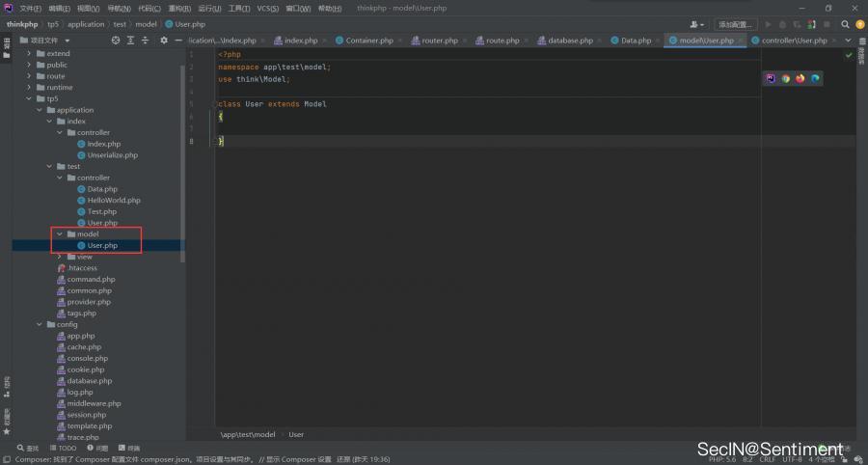Click the UTF-8 encoding in status bar
868x465 pixels.
point(791,458)
